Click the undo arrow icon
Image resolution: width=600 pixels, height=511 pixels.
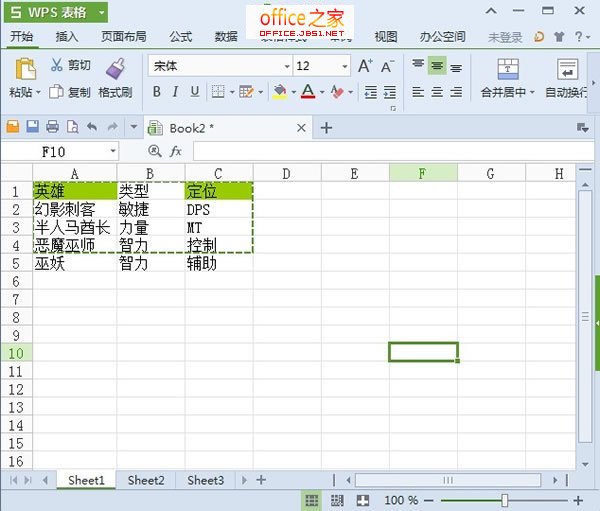point(92,127)
